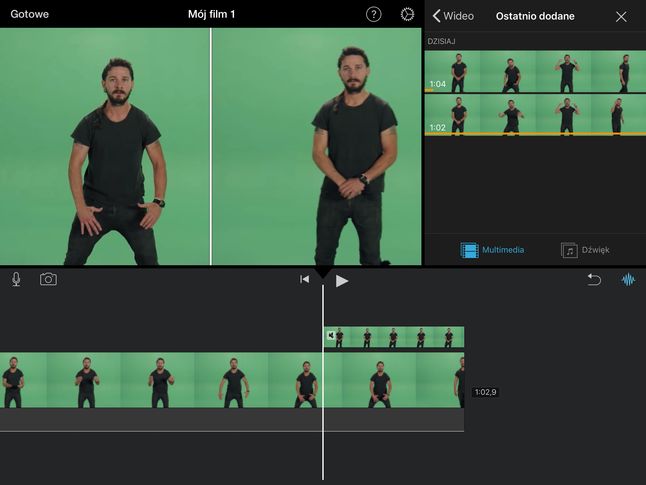This screenshot has height=485, width=646.
Task: Select the overlay split-screen clip in timeline
Action: point(394,337)
